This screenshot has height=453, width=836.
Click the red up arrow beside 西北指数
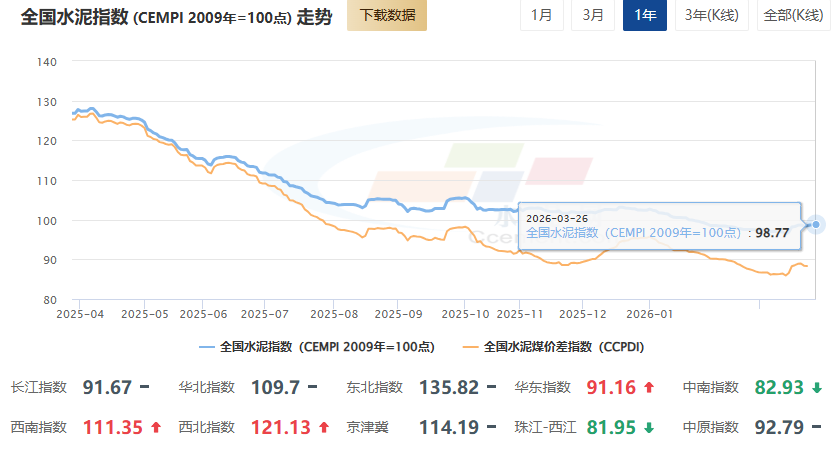coord(323,427)
